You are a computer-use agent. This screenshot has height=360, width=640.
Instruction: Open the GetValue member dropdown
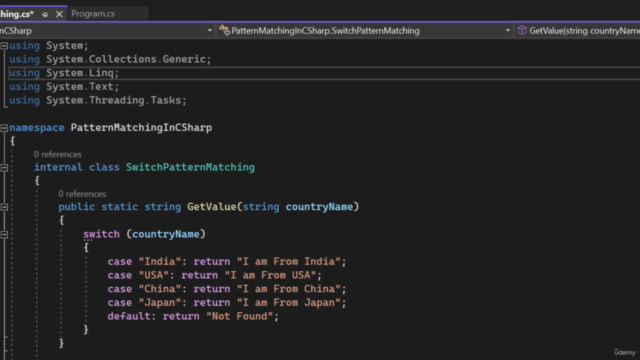point(578,31)
